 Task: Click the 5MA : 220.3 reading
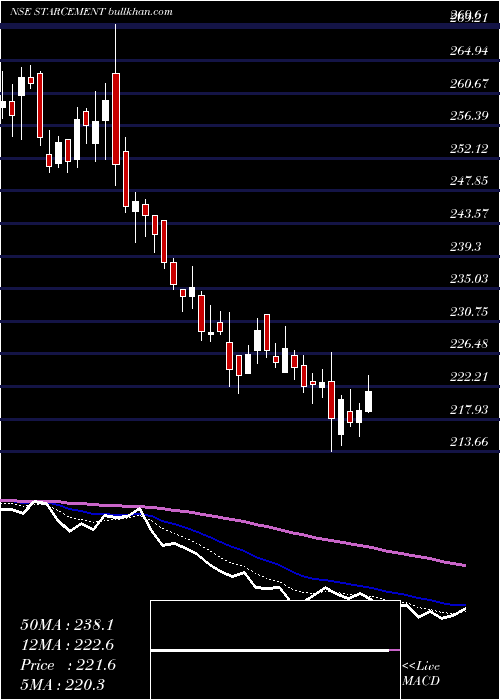[x=62, y=684]
